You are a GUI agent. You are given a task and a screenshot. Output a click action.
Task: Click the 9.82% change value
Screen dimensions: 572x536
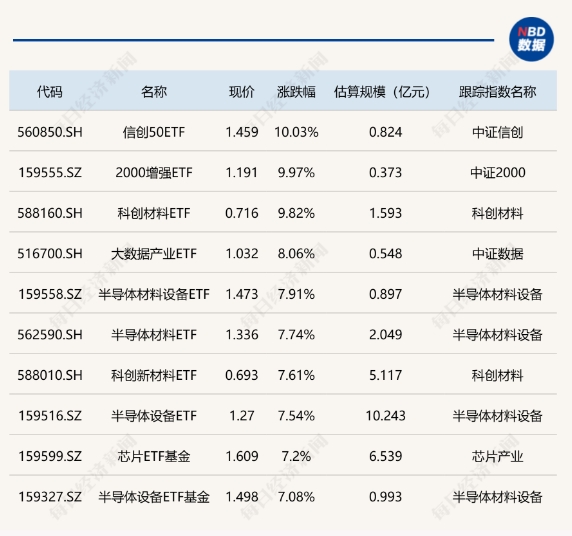coord(296,213)
